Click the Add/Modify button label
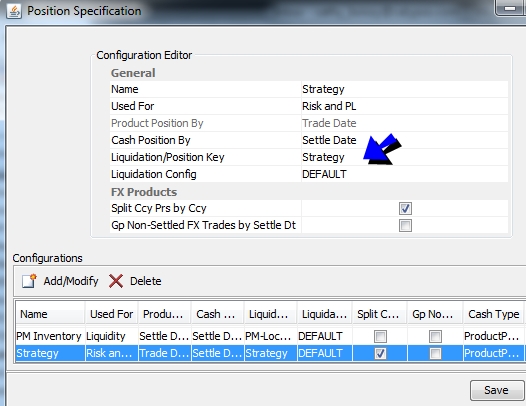This screenshot has height=406, width=526. point(71,281)
